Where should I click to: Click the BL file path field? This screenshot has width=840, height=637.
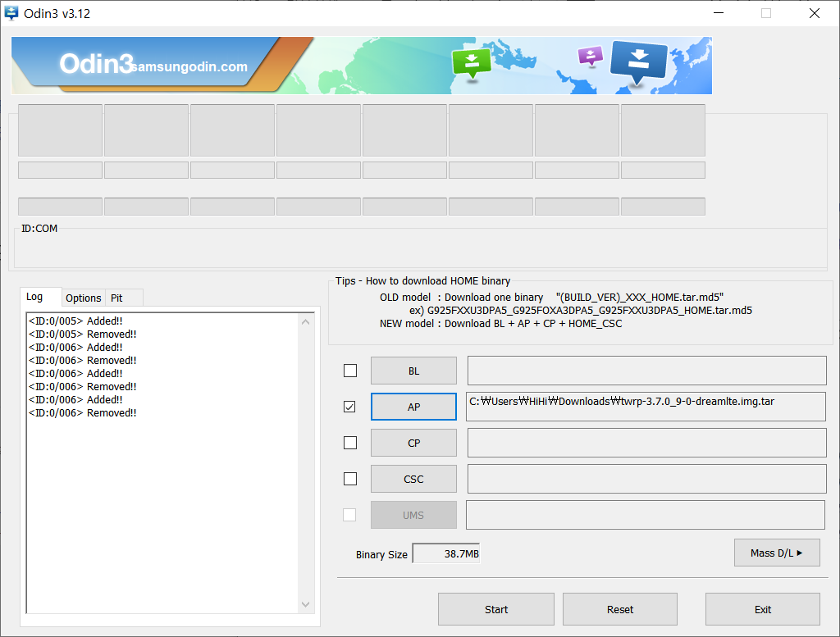tap(646, 371)
